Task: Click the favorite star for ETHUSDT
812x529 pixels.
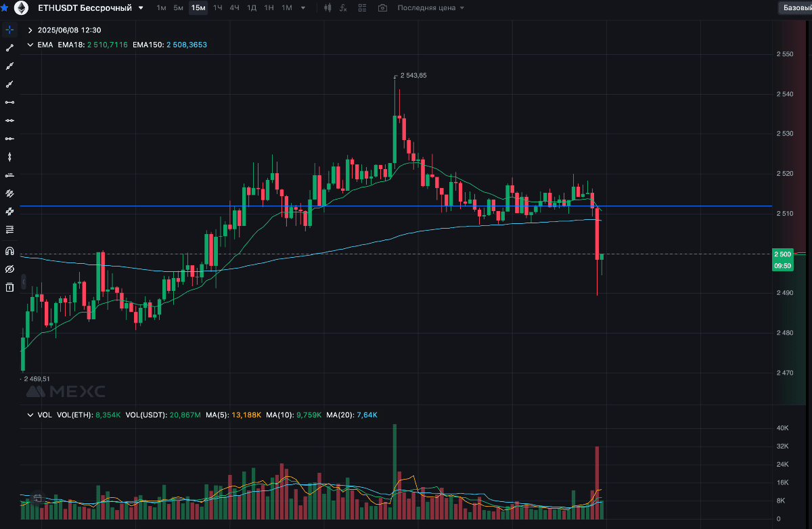Action: tap(4, 8)
